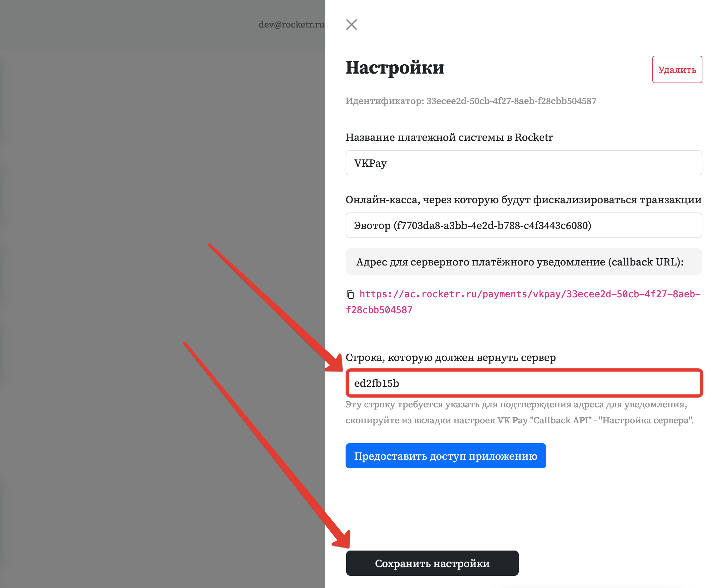
Task: Click the gray Адрес для серверного уведомление box
Action: (x=523, y=262)
